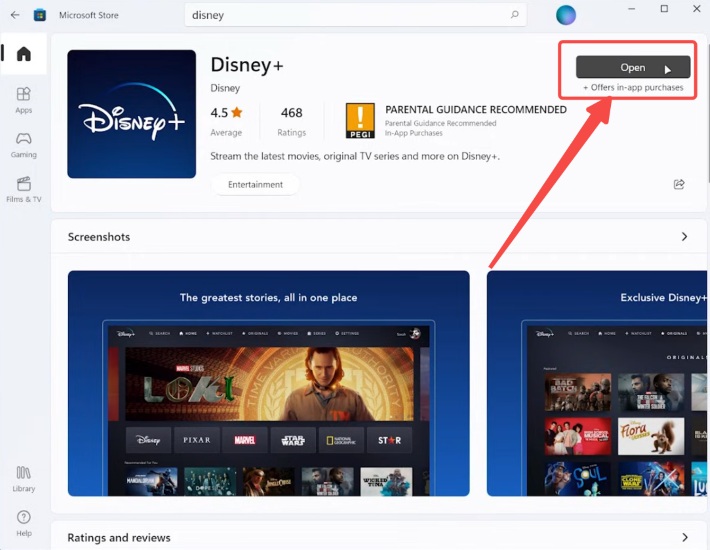Viewport: 710px width, 550px height.
Task: Open the user profile avatar
Action: coord(566,15)
